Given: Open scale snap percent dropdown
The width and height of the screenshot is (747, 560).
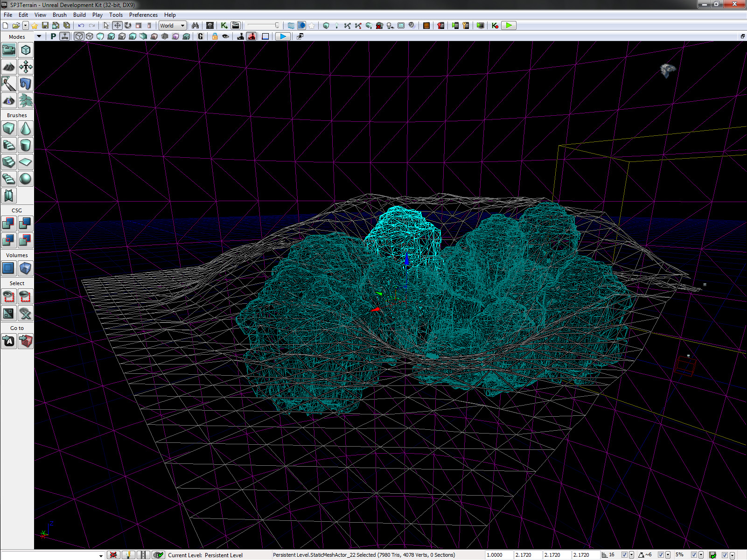Looking at the screenshot, I should point(701,555).
